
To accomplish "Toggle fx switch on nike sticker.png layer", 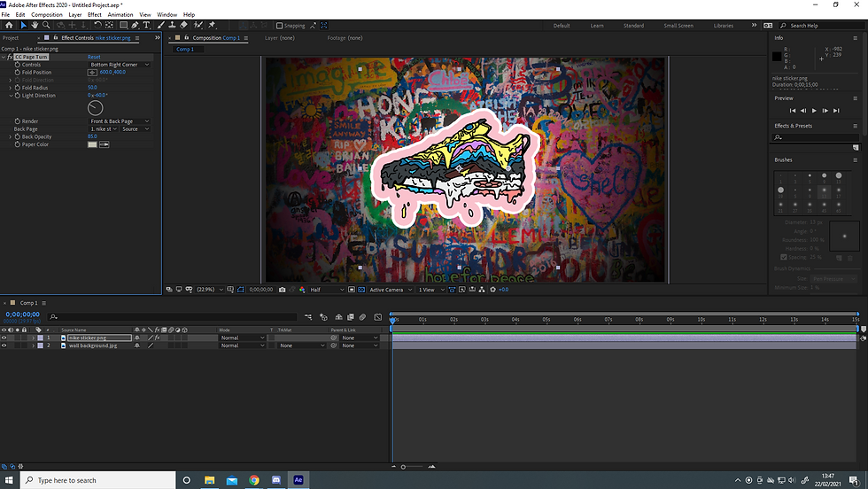I will pos(158,338).
